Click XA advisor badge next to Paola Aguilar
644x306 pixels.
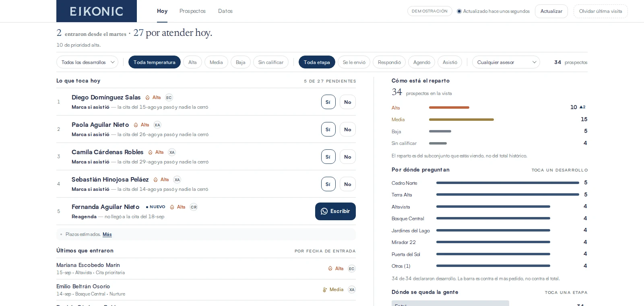[x=157, y=125]
